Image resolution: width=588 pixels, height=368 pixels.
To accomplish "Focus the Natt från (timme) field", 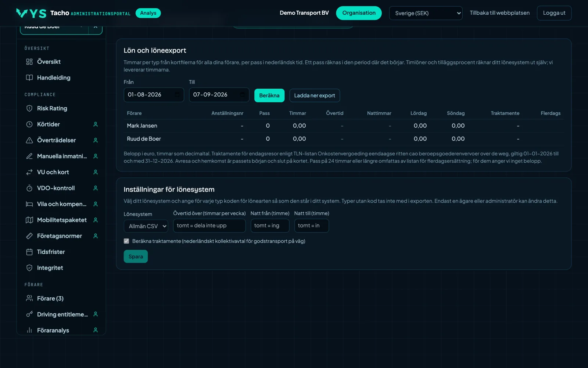I will 270,226.
